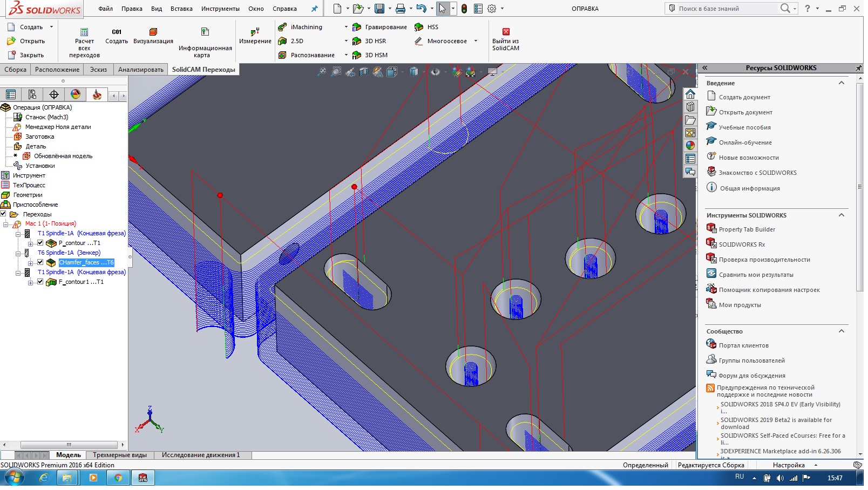This screenshot has width=868, height=490.
Task: Choose the 3D HSM operation
Action: coord(370,55)
